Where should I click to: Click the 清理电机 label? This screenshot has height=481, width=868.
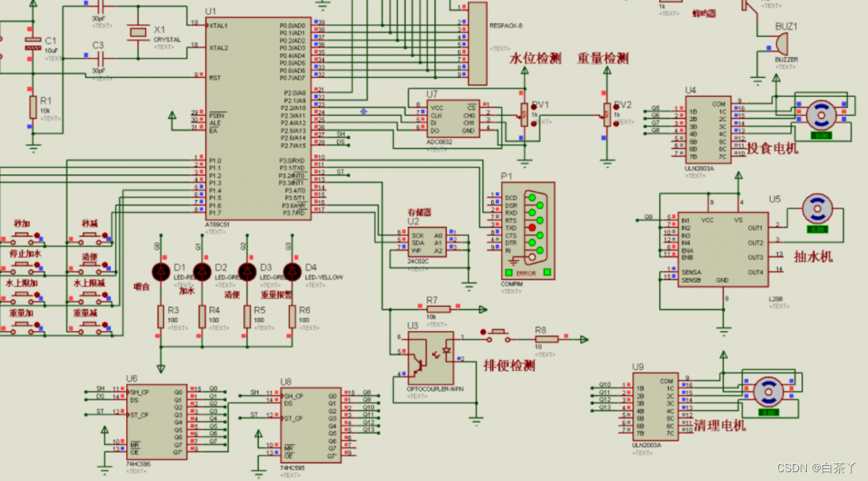tap(720, 426)
